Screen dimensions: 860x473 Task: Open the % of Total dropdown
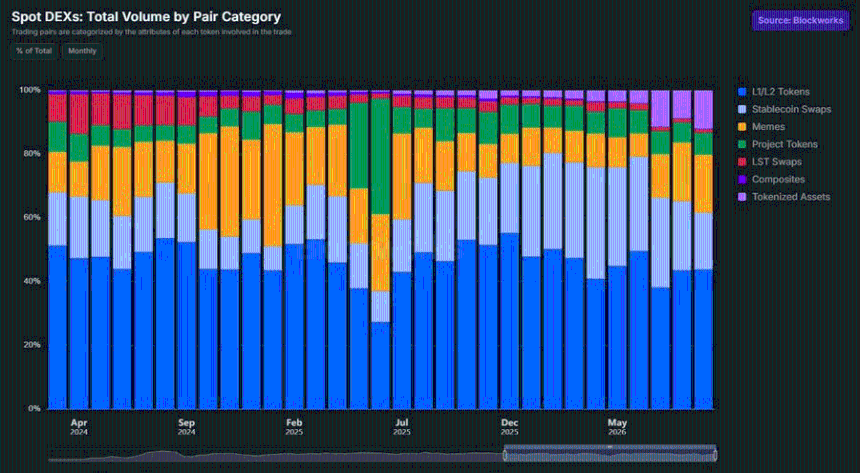tap(34, 51)
